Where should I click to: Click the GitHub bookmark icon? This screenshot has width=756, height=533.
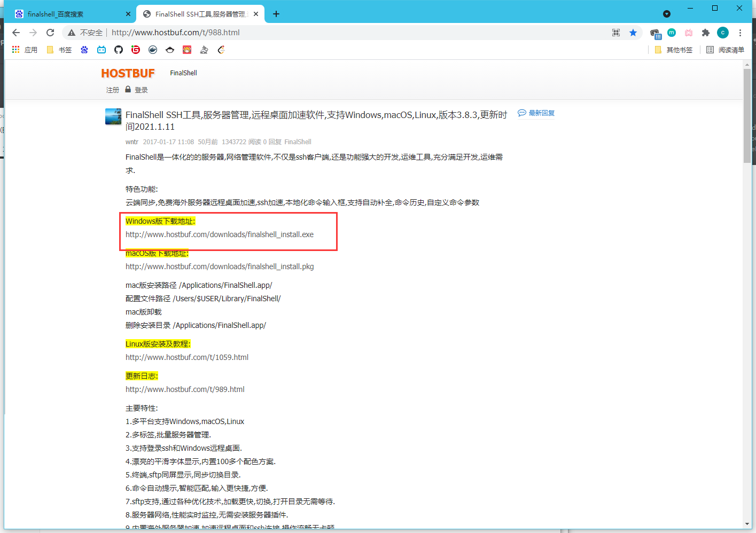pos(119,50)
